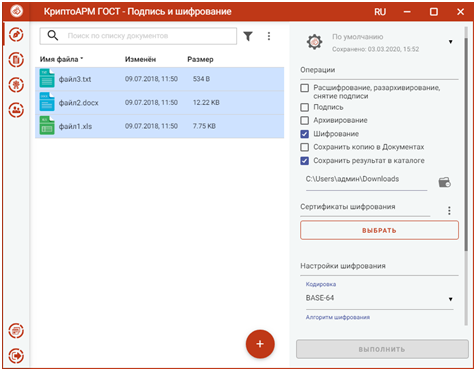Enable Сохранить копию в Документах checkbox
Screen dimensions: 476x371
tap(304, 147)
